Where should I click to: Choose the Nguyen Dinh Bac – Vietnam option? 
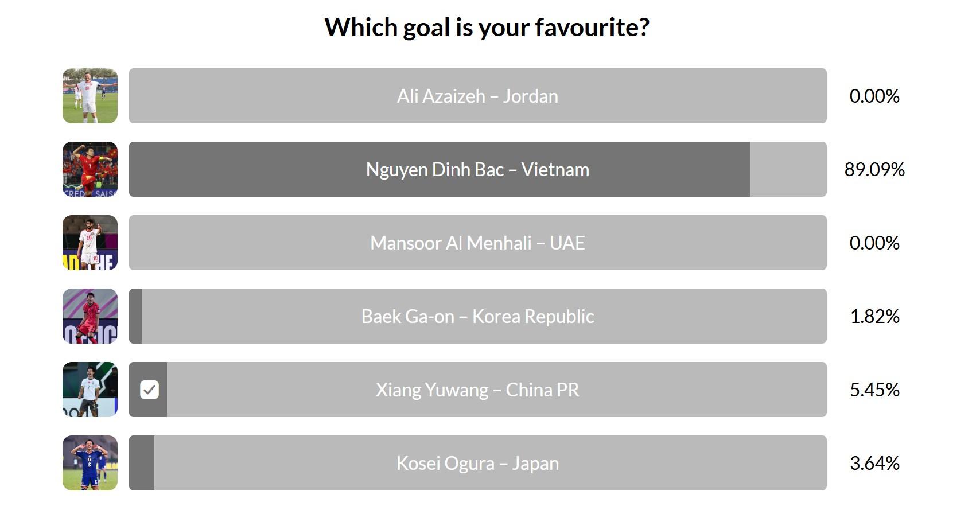pos(477,169)
